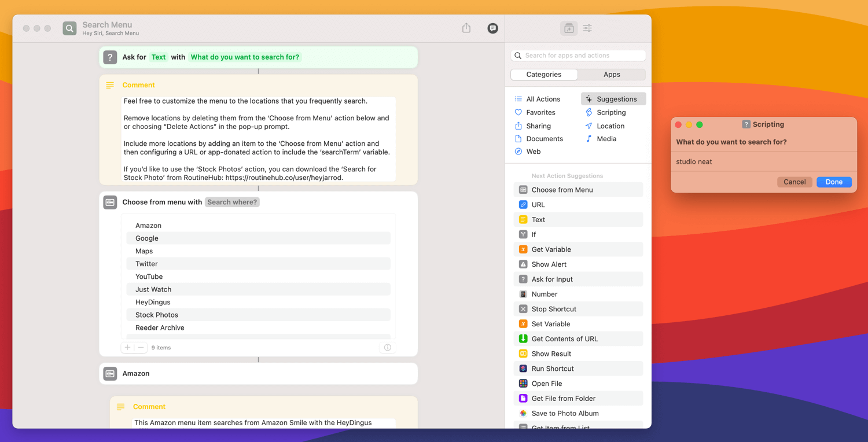Image resolution: width=868 pixels, height=442 pixels.
Task: Click Done in the Scripting dialog
Action: [834, 182]
